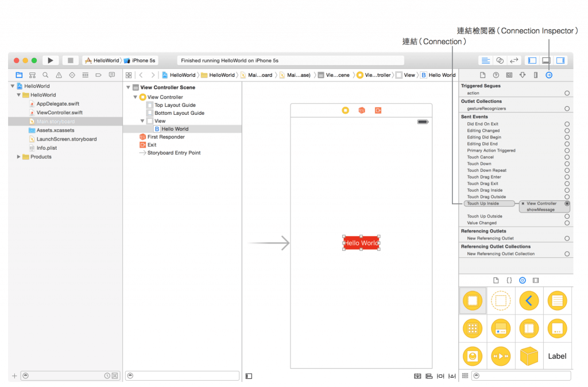Click the Align constraints tool

coord(429,376)
